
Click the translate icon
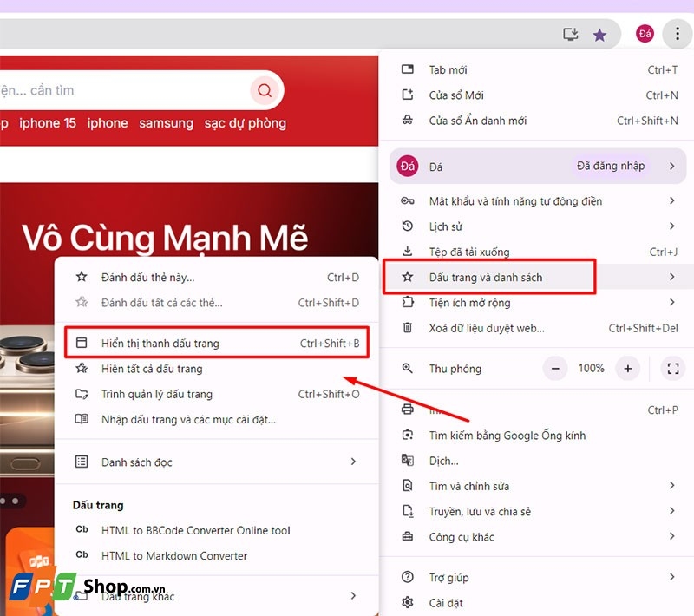(x=407, y=460)
